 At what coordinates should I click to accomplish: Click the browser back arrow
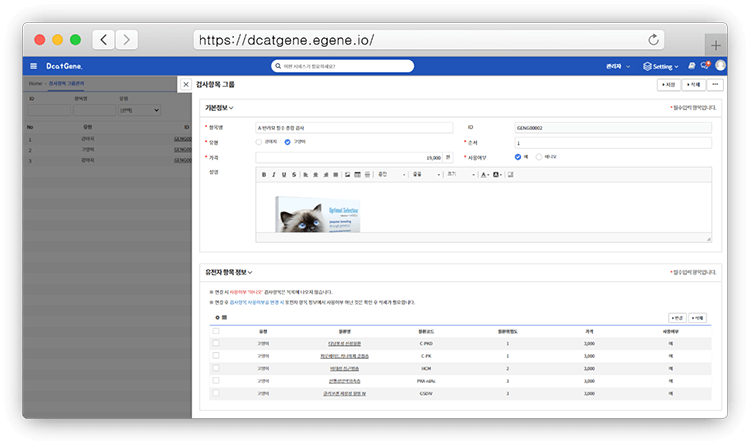103,40
